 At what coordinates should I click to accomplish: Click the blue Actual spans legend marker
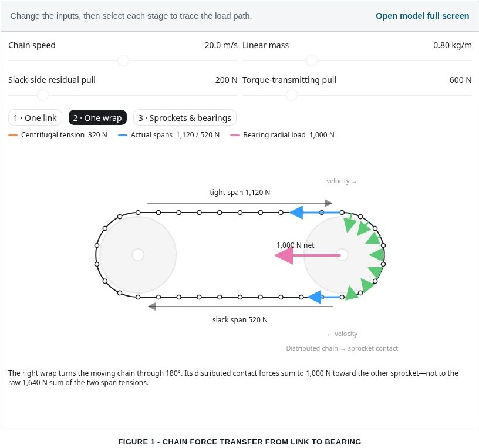(x=123, y=135)
